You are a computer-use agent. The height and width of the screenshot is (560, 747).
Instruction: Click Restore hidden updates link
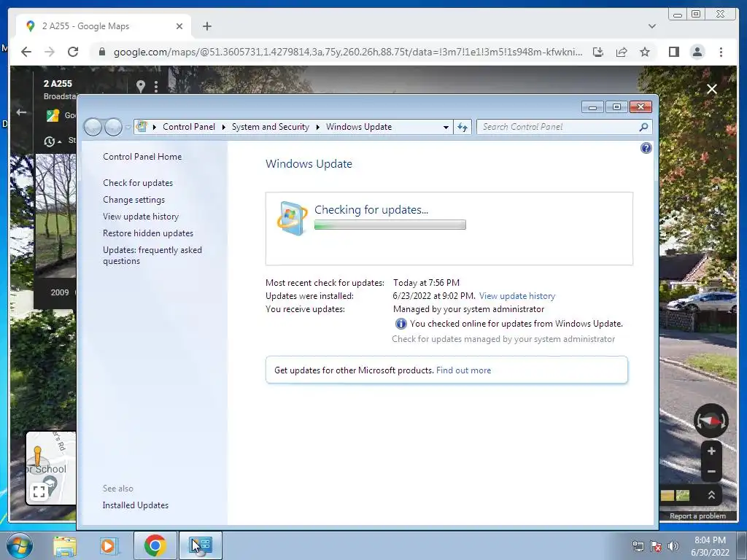[x=147, y=233]
